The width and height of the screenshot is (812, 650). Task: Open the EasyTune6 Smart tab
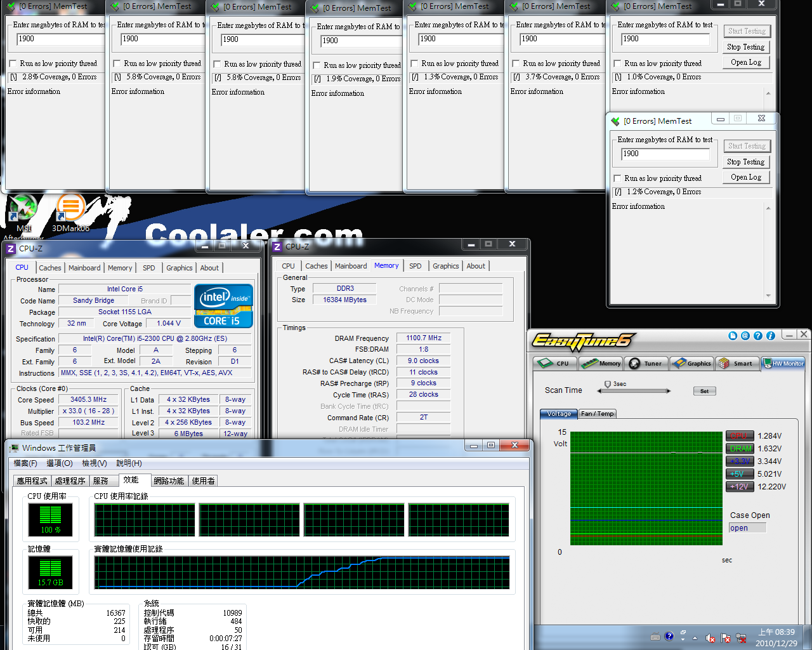(x=737, y=363)
